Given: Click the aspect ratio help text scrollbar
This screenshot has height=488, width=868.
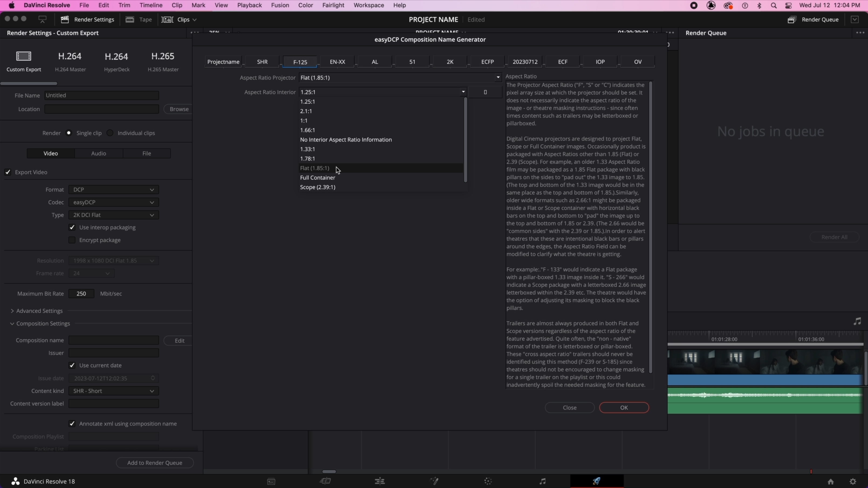Looking at the screenshot, I should pyautogui.click(x=651, y=227).
